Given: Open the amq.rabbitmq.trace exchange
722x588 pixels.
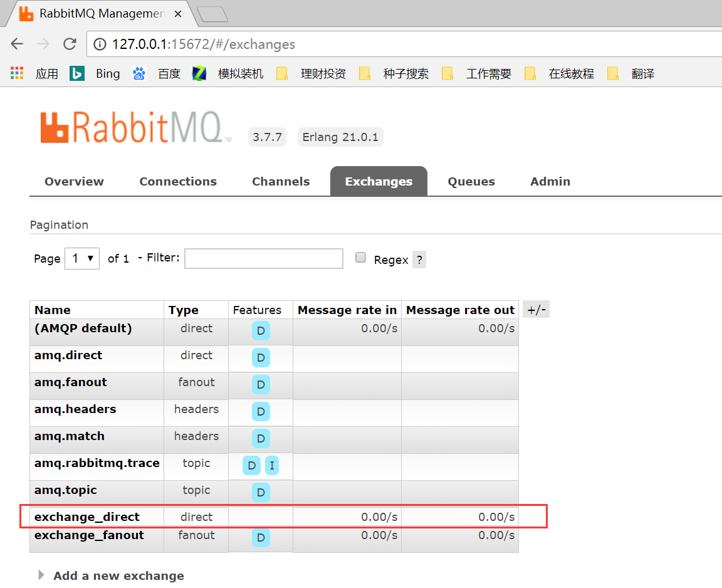Looking at the screenshot, I should click(x=97, y=463).
